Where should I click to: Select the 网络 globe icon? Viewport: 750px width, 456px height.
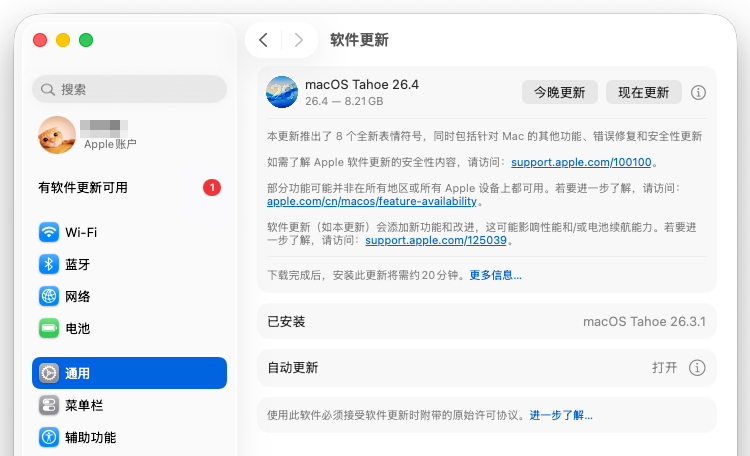coord(49,296)
